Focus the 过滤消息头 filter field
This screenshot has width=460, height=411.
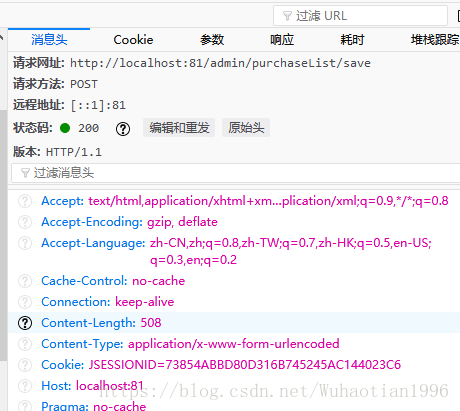click(x=236, y=173)
